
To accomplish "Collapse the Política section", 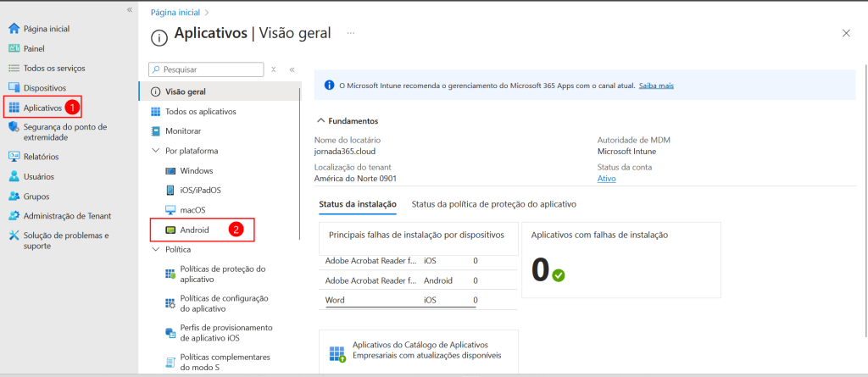I will coord(155,250).
